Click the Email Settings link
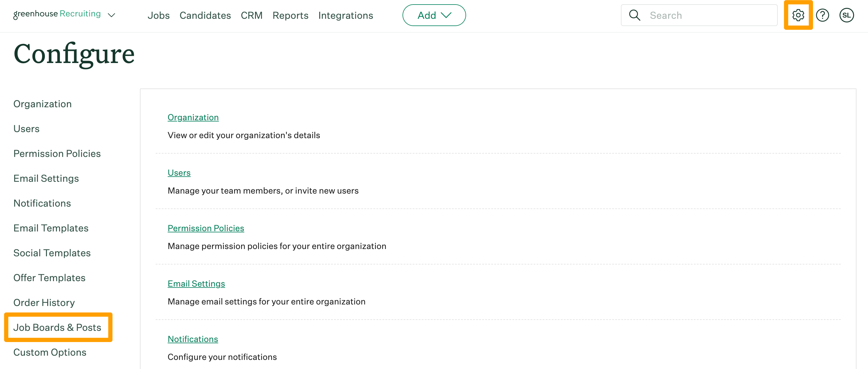This screenshot has height=369, width=868. (196, 283)
